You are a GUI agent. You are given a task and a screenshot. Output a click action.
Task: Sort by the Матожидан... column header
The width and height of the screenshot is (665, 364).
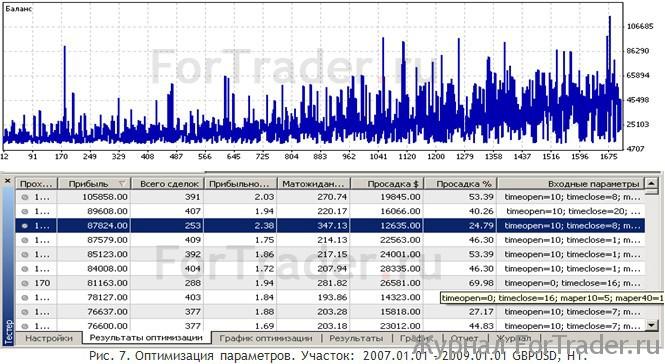313,184
